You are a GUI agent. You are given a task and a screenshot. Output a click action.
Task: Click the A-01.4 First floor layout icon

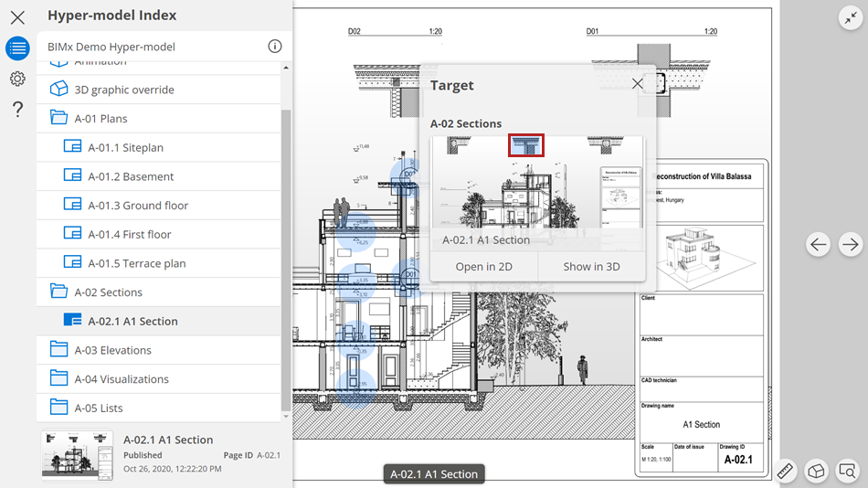tap(72, 233)
